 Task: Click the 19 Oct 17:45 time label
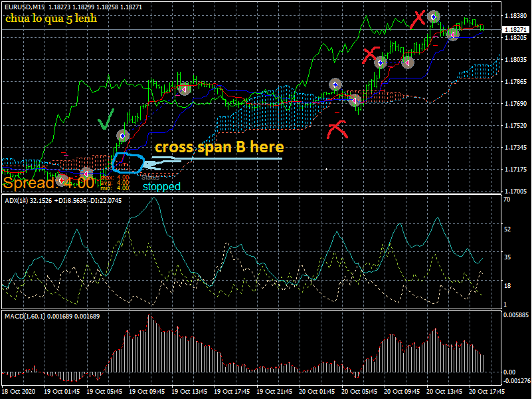point(232,392)
